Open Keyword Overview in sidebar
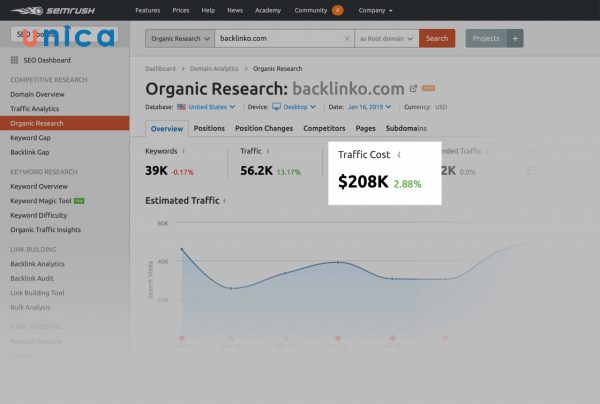This screenshot has height=404, width=600. [39, 186]
